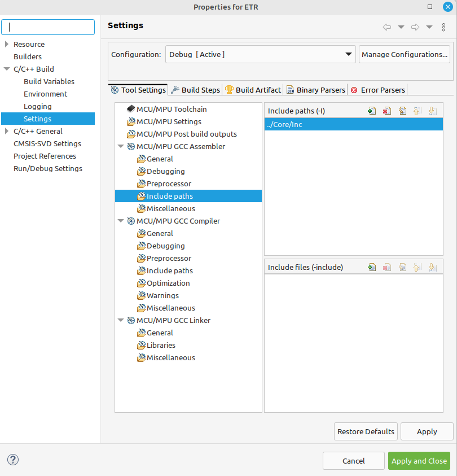Focus the filter text field

[48, 27]
